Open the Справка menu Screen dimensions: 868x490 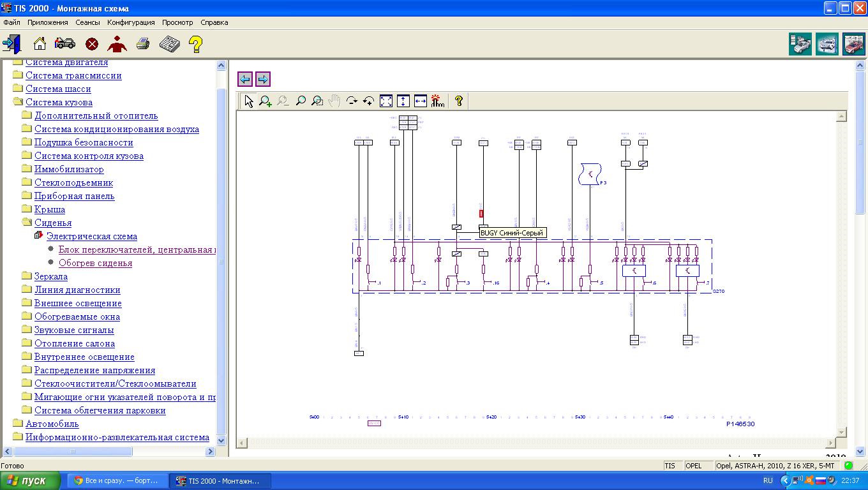pyautogui.click(x=214, y=22)
